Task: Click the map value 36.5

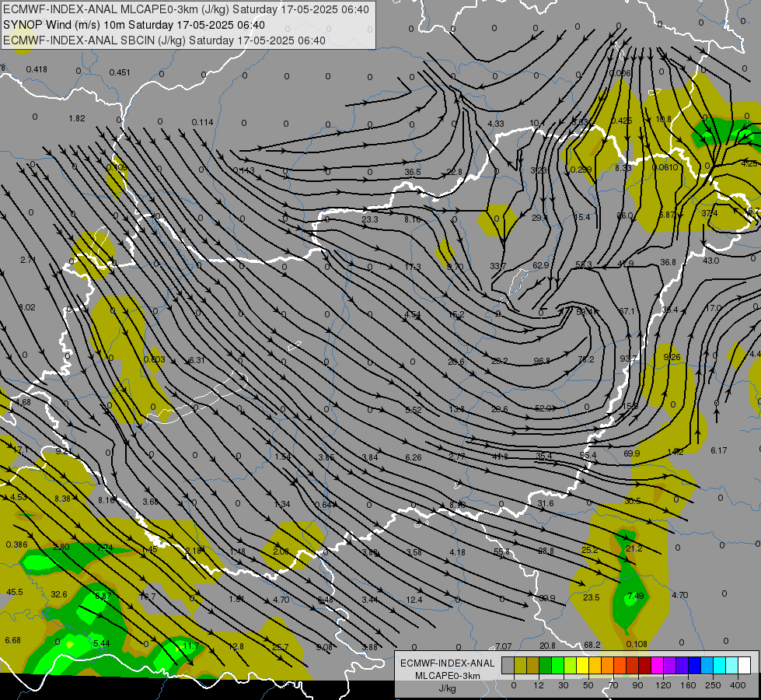Action: click(413, 173)
